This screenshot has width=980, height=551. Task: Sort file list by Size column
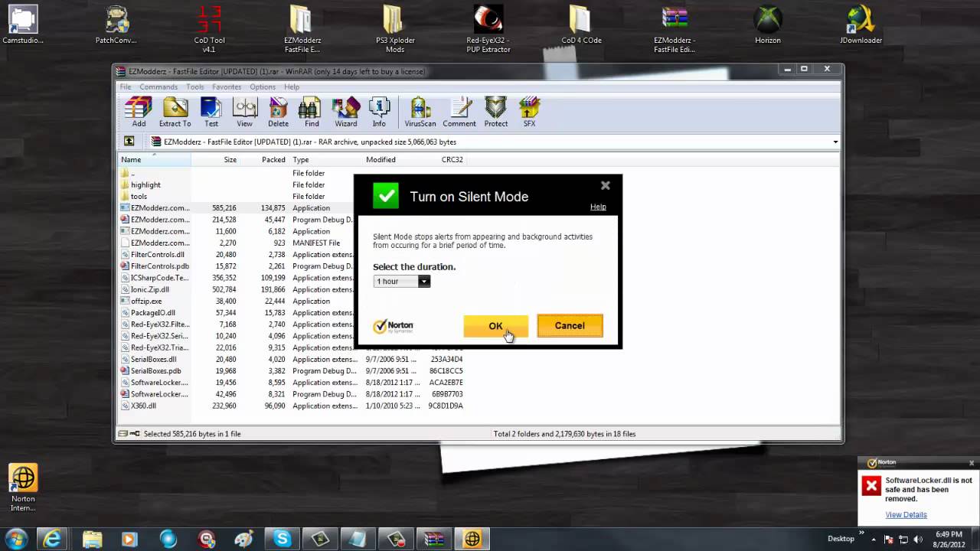[216, 159]
